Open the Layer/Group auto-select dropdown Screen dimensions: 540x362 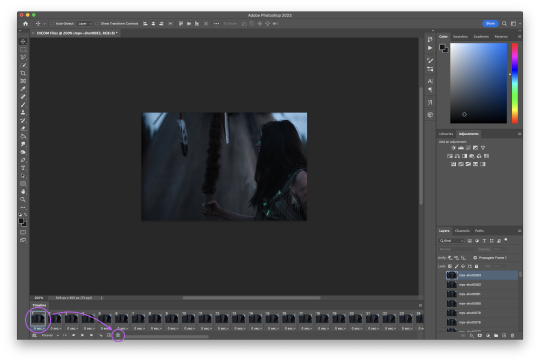[85, 24]
